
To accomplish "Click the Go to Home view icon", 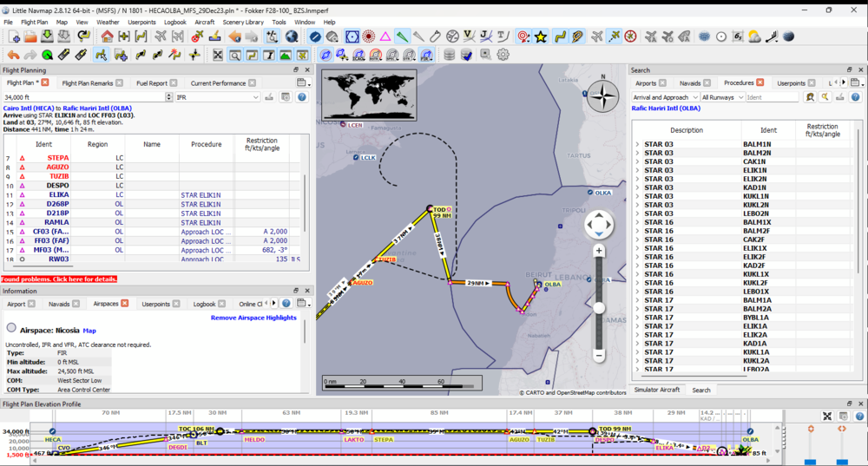I will [107, 36].
